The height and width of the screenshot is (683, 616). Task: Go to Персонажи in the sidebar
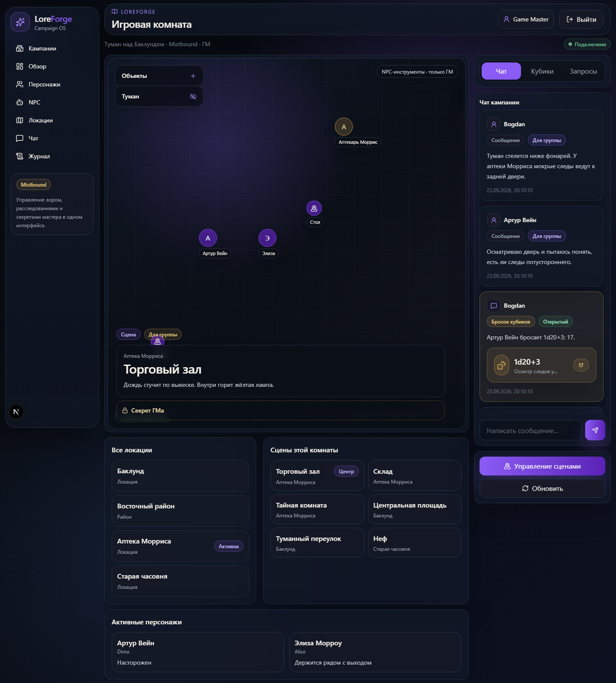[52, 84]
